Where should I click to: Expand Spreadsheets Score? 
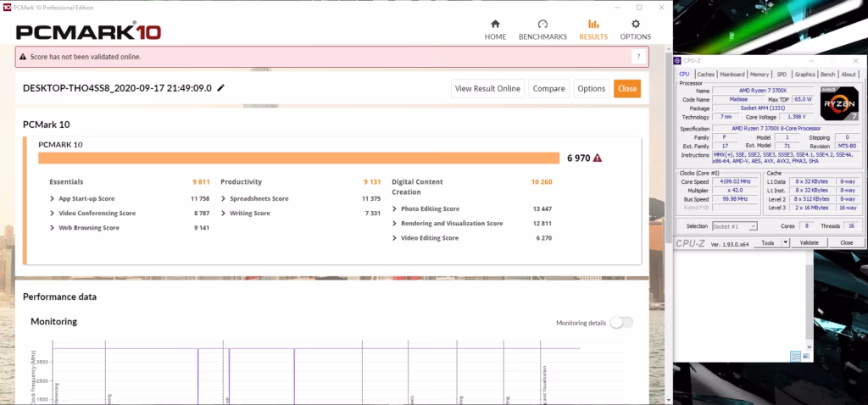click(x=223, y=198)
